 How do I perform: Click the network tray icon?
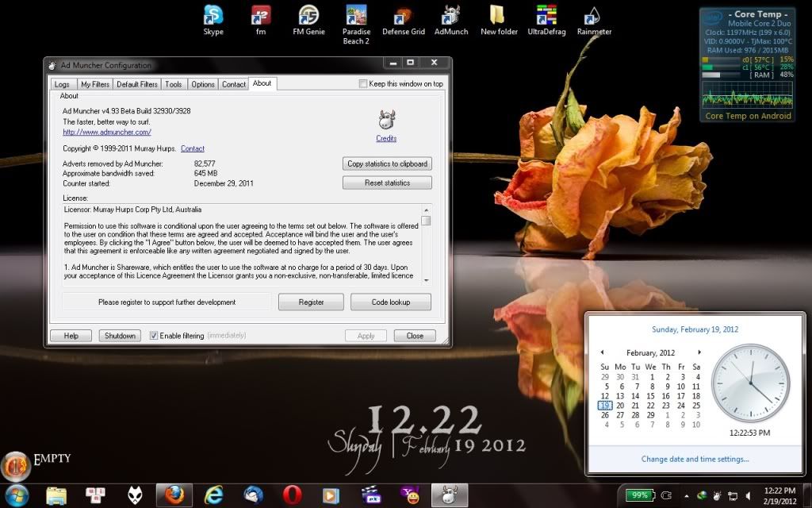[733, 495]
